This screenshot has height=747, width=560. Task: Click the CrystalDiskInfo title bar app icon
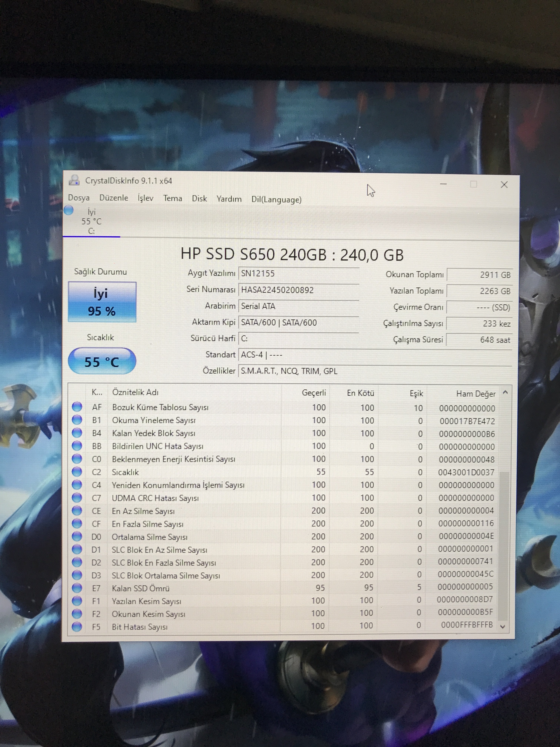[x=74, y=180]
